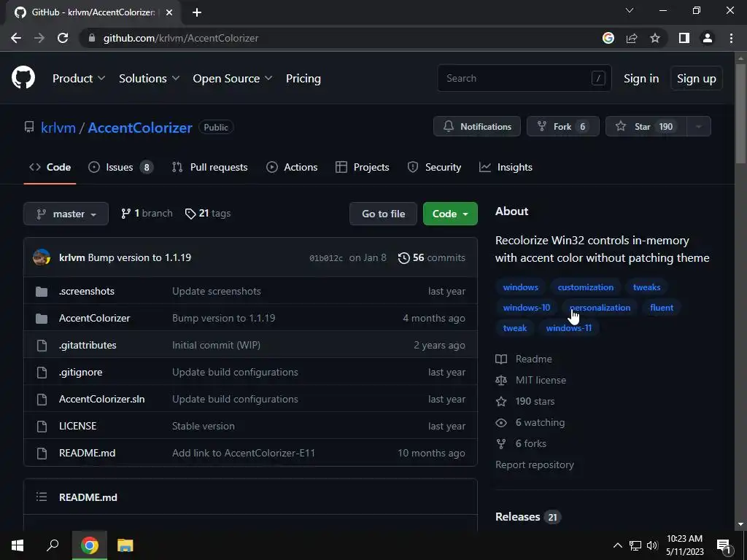The height and width of the screenshot is (560, 747).
Task: View the 21 tags link
Action: pos(208,214)
